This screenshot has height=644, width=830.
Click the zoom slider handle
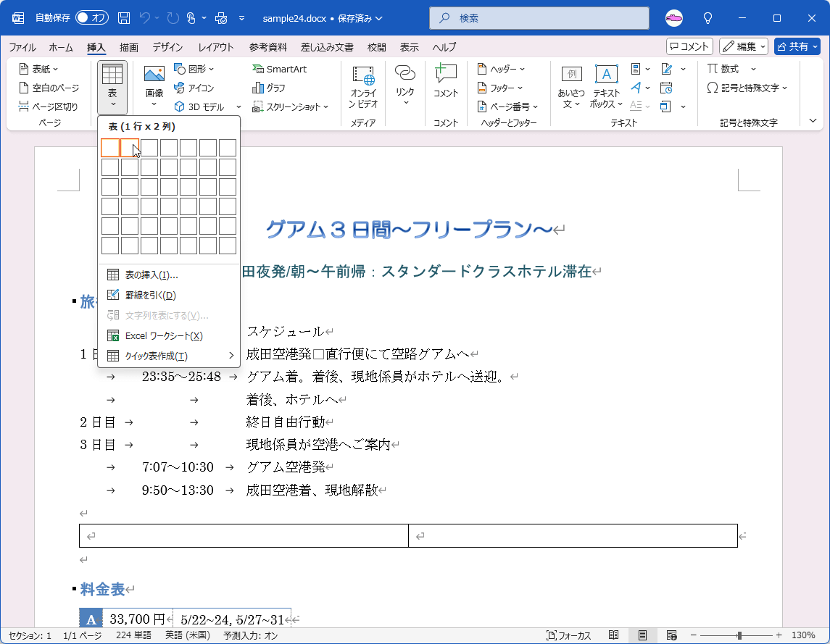point(739,635)
